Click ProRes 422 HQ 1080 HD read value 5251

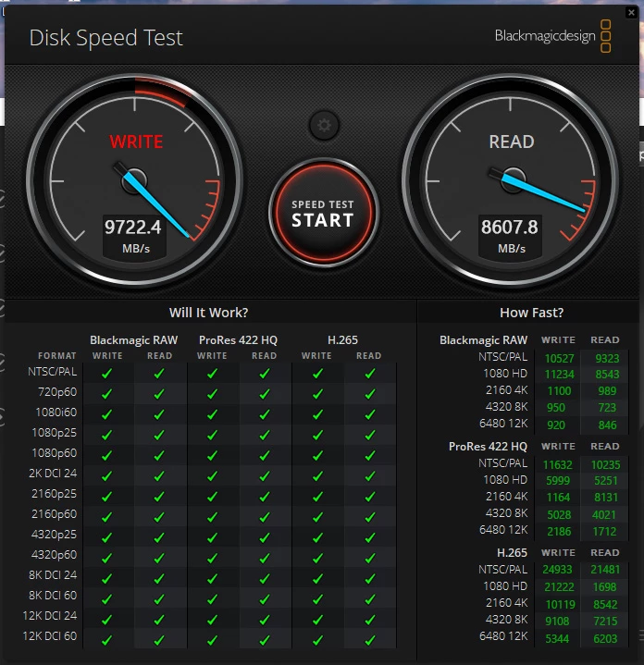[x=606, y=481]
